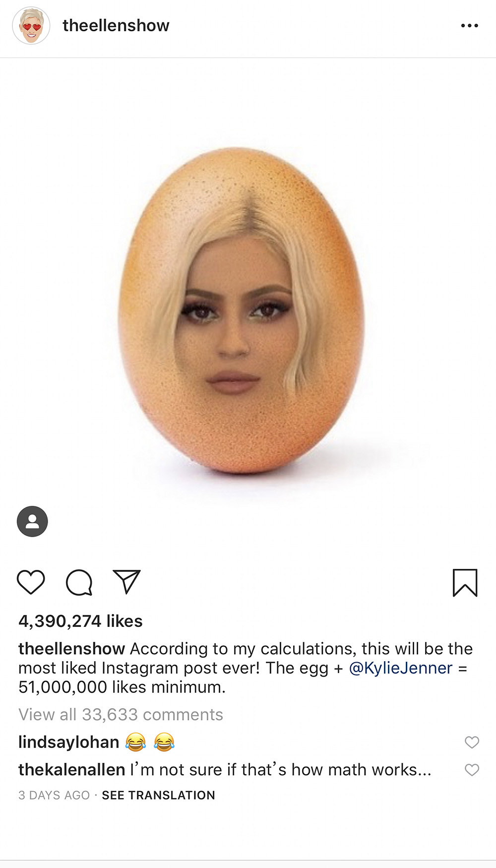
Task: View all 33,633 comments
Action: point(121,715)
